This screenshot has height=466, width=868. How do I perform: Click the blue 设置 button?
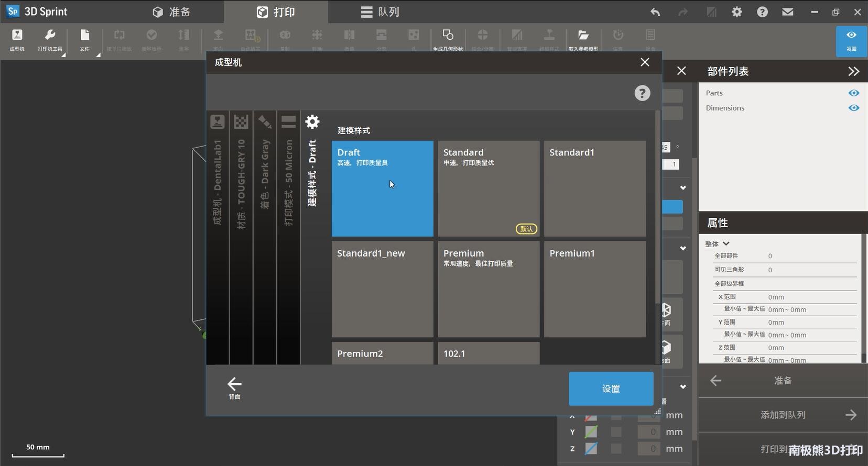(611, 389)
